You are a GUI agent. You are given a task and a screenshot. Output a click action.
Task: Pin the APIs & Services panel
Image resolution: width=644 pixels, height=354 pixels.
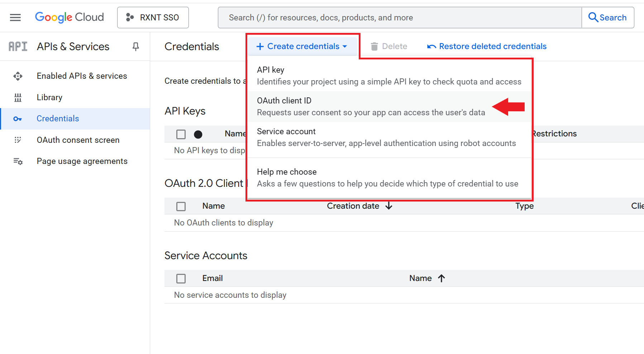coord(135,47)
